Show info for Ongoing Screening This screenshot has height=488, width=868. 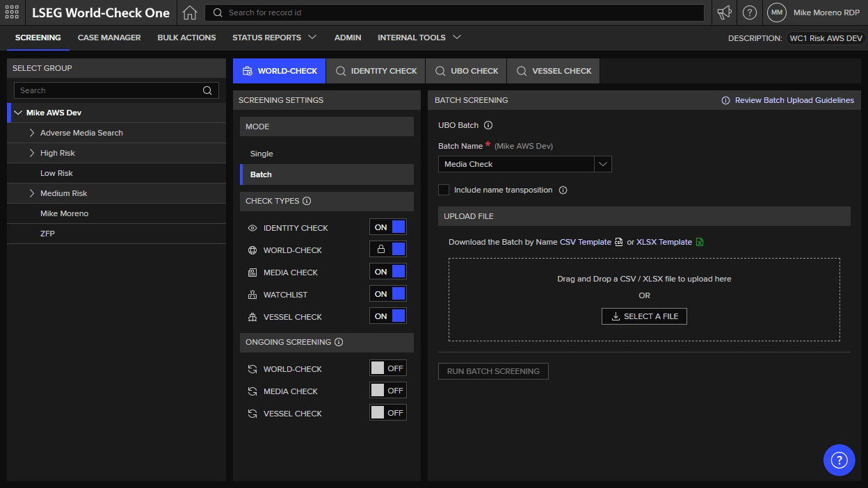339,342
